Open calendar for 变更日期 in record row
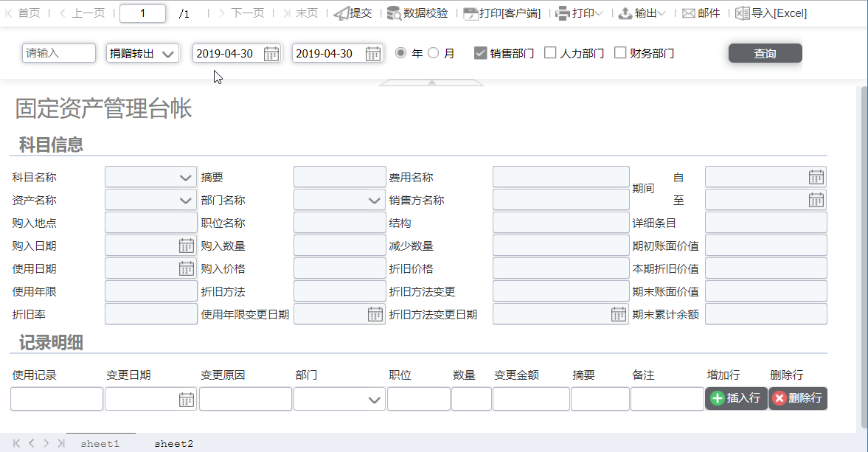Image resolution: width=868 pixels, height=452 pixels. [187, 400]
